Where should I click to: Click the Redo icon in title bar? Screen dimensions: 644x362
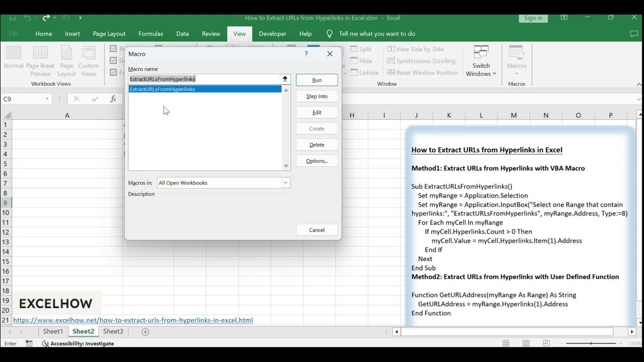coord(46,18)
